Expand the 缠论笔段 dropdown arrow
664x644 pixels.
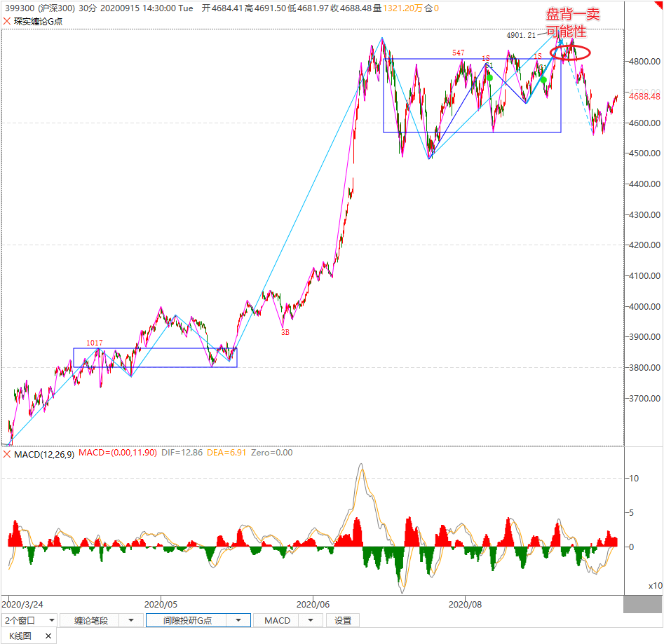[130, 620]
